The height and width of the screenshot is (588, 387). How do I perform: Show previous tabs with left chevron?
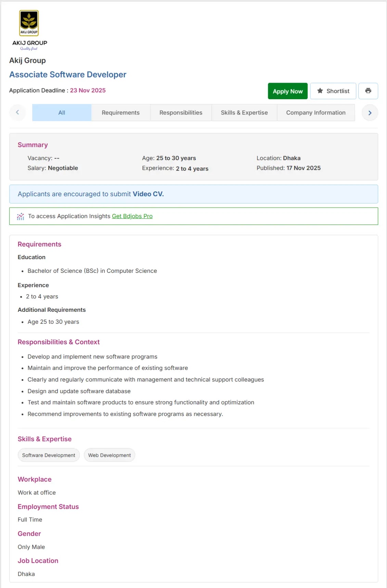[x=17, y=112]
